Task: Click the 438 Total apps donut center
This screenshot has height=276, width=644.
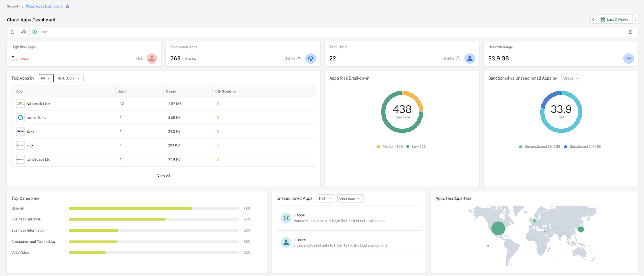Action: [402, 111]
